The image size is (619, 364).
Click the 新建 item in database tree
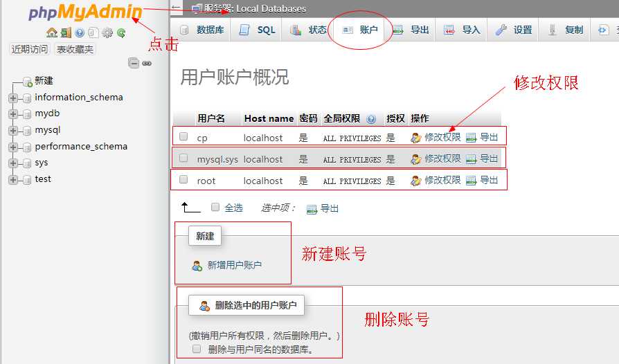tap(44, 81)
